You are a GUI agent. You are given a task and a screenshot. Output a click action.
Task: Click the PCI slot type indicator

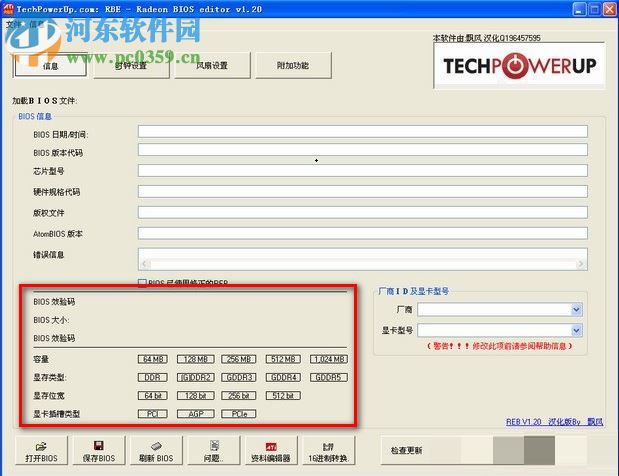point(153,414)
